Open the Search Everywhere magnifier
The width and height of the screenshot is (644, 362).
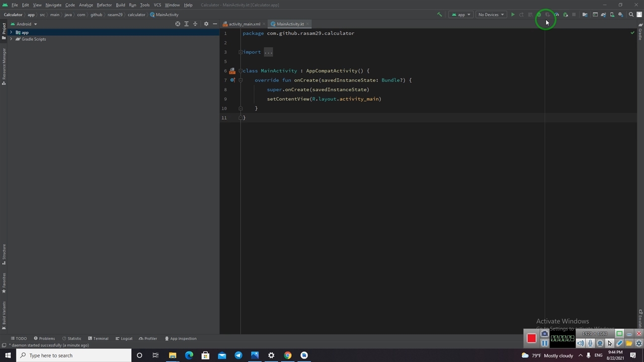click(x=631, y=15)
